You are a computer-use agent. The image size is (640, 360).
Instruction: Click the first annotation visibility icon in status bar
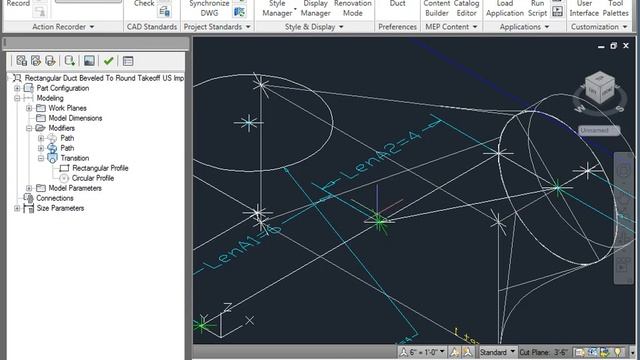pyautogui.click(x=454, y=352)
